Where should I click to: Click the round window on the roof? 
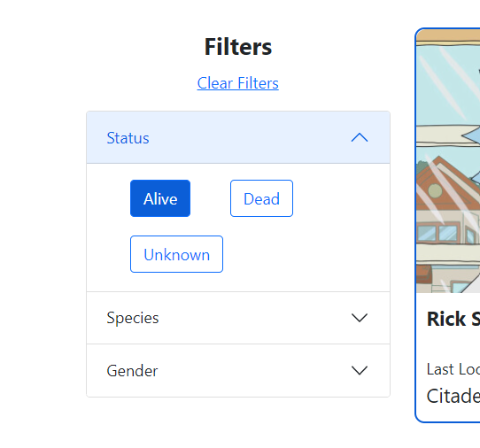pos(435,191)
